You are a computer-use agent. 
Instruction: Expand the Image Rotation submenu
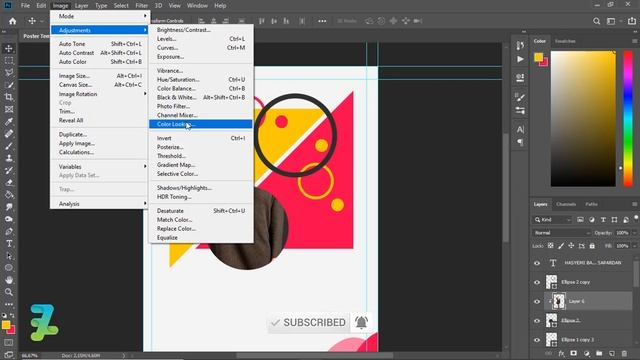[100, 94]
